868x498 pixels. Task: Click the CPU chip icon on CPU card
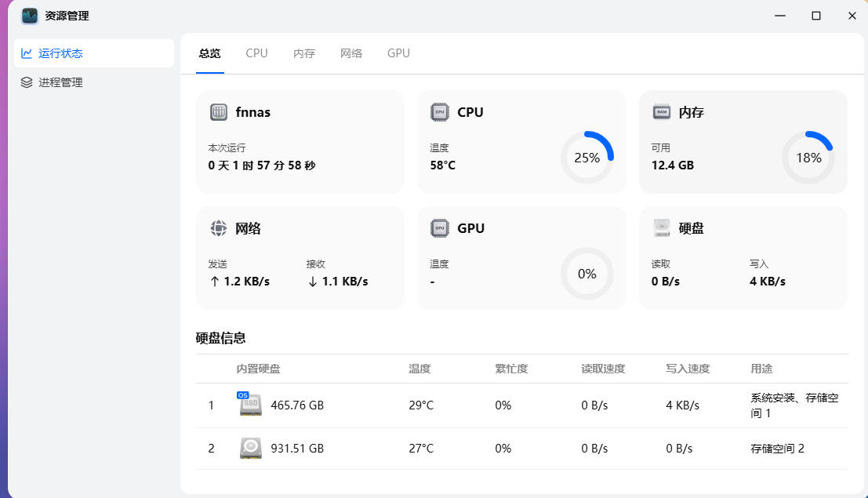[x=440, y=112]
